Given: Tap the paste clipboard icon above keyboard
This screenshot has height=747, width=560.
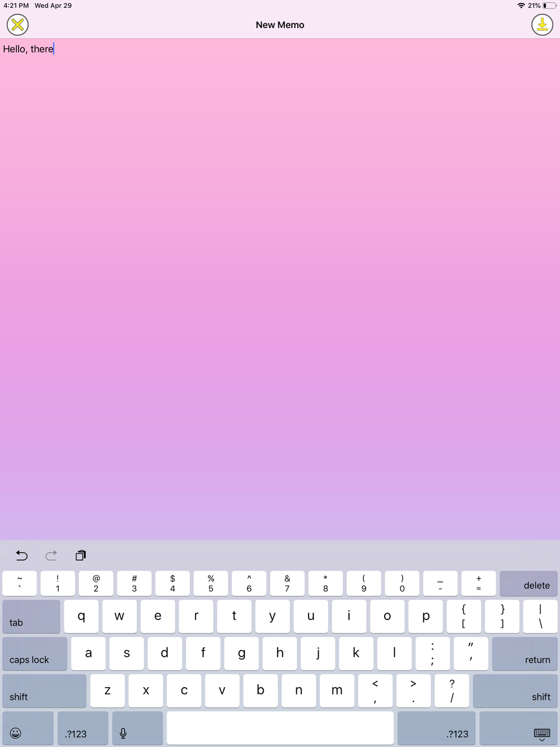Looking at the screenshot, I should pos(81,555).
